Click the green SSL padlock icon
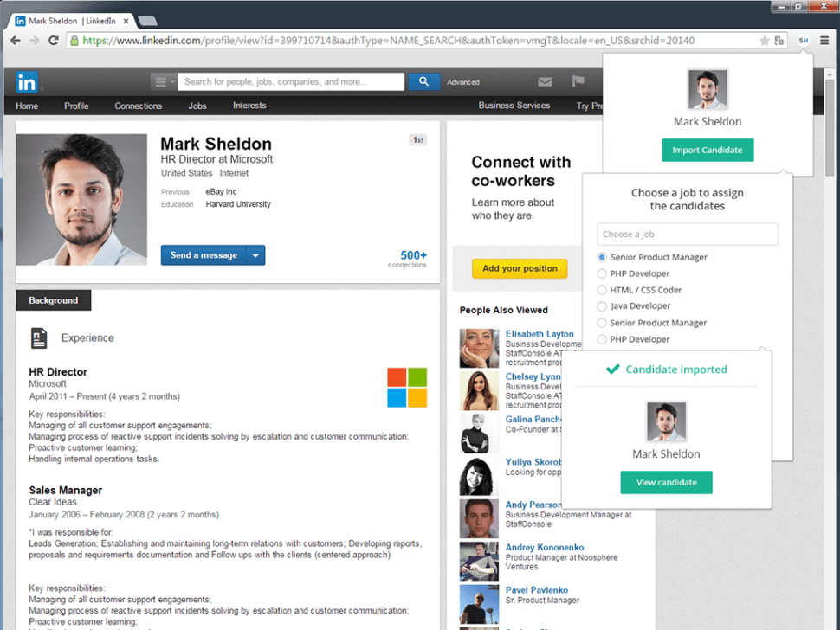Image resolution: width=840 pixels, height=630 pixels. pos(74,41)
